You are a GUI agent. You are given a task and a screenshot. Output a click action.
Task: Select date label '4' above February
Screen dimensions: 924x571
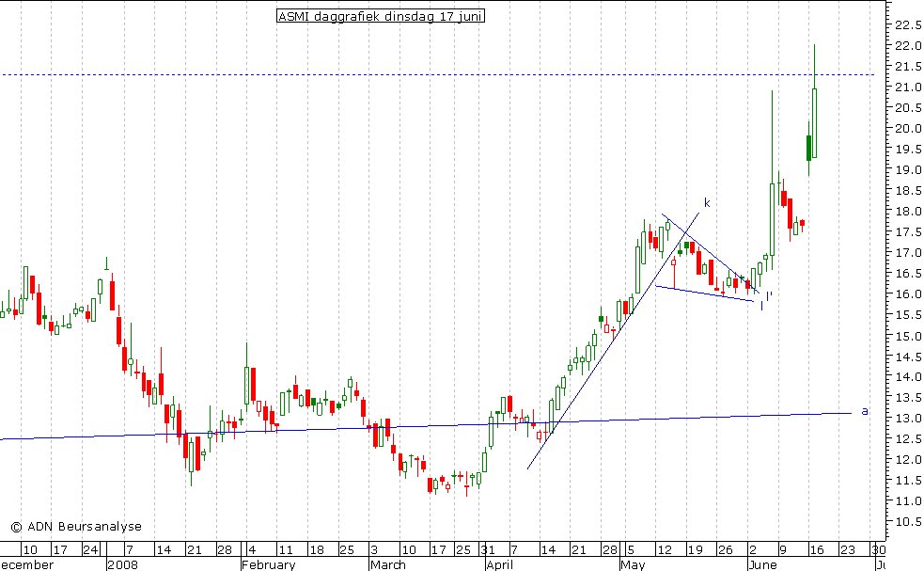252,549
